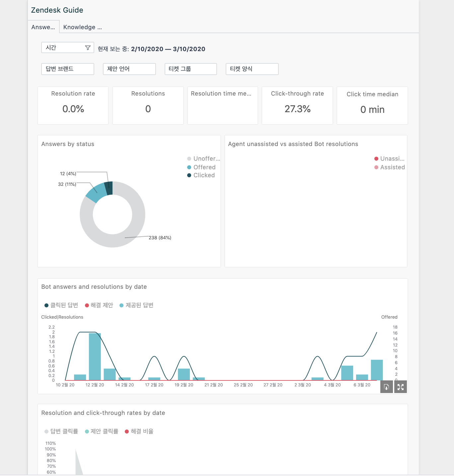Viewport: 454px width, 476px height.
Task: Click the 19 2월 20 axis label
Action: 184,385
